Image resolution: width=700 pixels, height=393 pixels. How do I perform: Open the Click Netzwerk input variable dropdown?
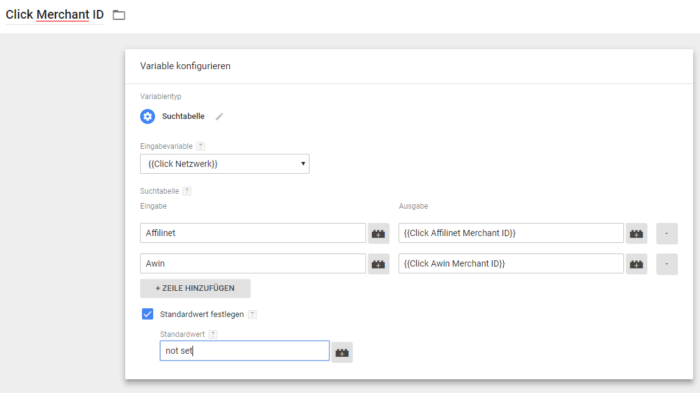[x=225, y=164]
